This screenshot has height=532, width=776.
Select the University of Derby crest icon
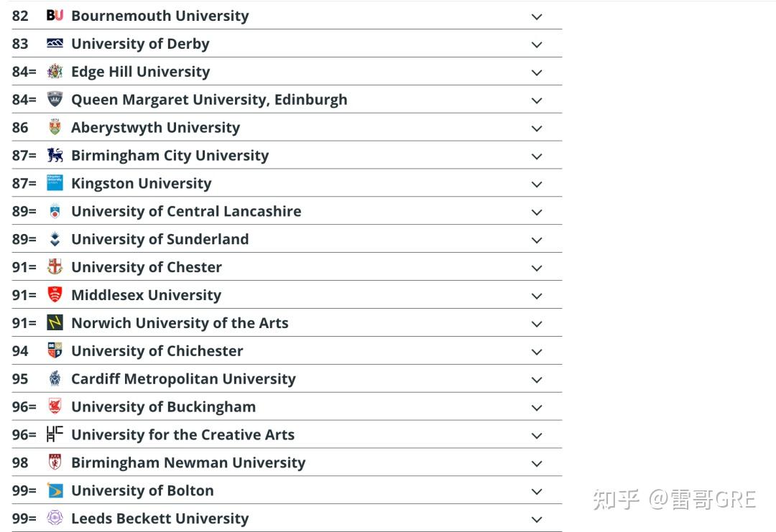click(x=55, y=43)
